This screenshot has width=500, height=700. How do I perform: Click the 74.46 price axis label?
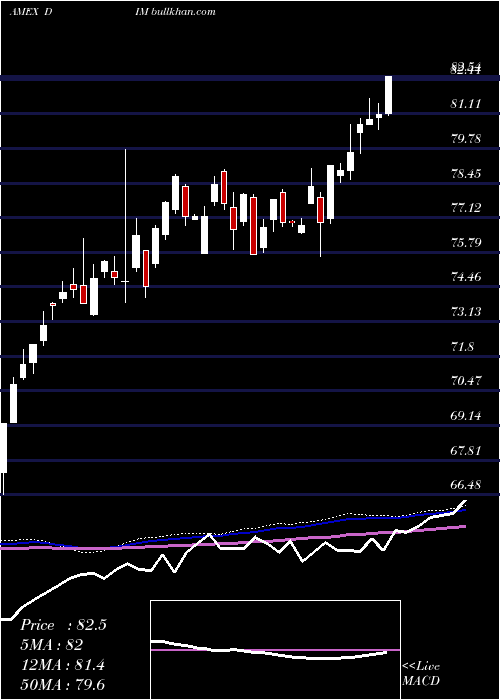[466, 277]
